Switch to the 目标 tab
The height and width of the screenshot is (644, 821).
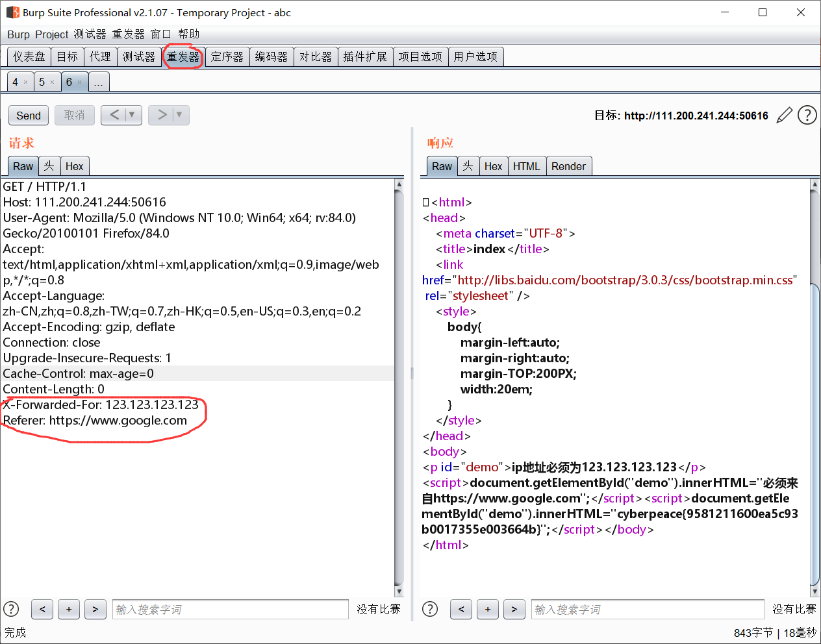[x=68, y=57]
